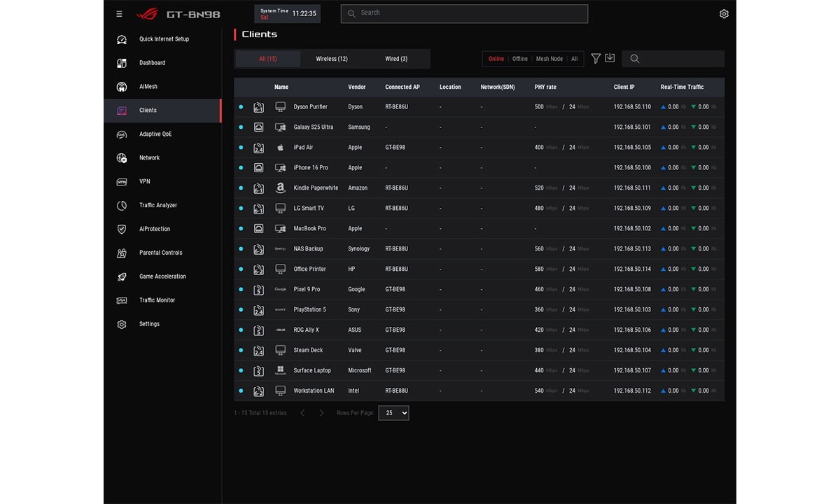Click the Microsoft icon for Surface Laptop

pyautogui.click(x=280, y=371)
